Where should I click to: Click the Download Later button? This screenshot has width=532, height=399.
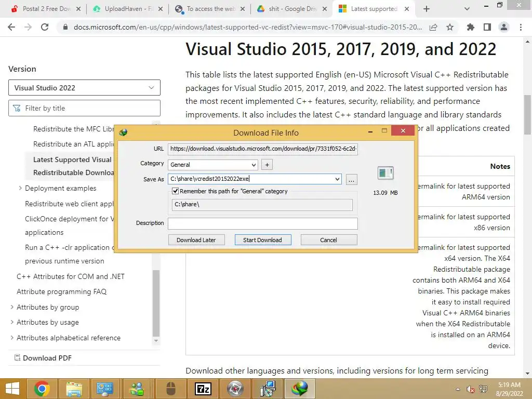tap(196, 240)
